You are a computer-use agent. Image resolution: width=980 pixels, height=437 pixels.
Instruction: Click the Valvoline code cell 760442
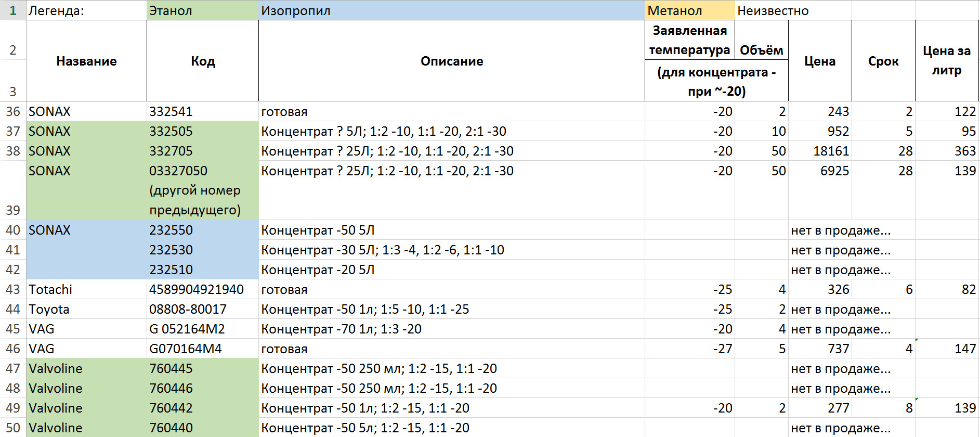click(202, 408)
